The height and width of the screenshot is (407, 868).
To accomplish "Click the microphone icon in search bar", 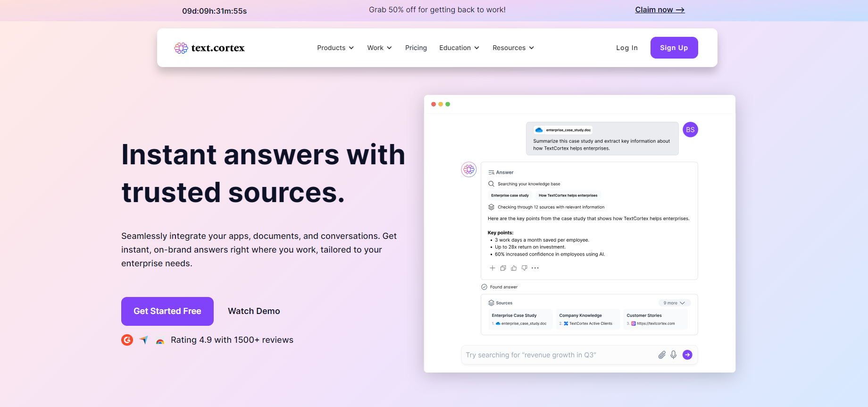I will point(674,355).
